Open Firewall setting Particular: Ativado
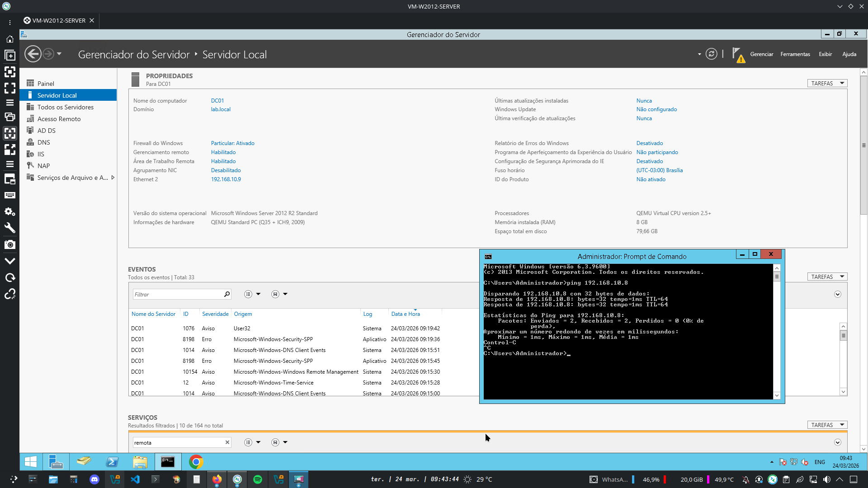The image size is (868, 488). [233, 143]
